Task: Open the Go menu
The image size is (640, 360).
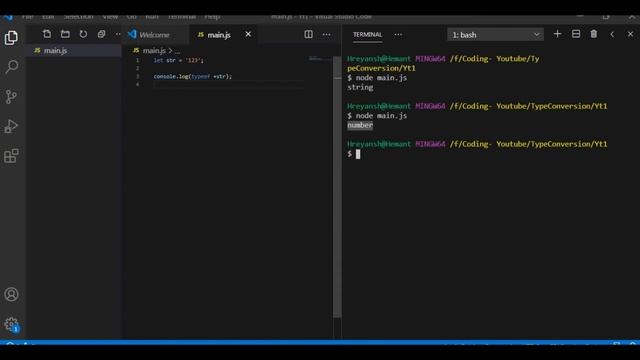Action: click(131, 17)
